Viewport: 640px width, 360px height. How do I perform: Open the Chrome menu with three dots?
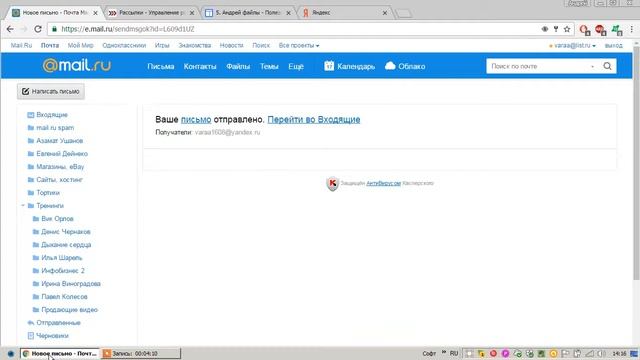pyautogui.click(x=631, y=29)
